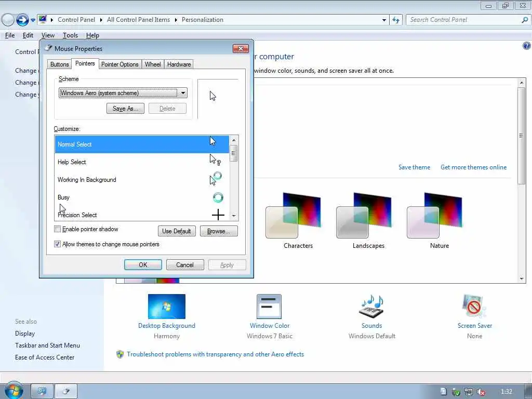
Task: Uncheck Allow themes to change mouse pointers
Action: pyautogui.click(x=57, y=244)
